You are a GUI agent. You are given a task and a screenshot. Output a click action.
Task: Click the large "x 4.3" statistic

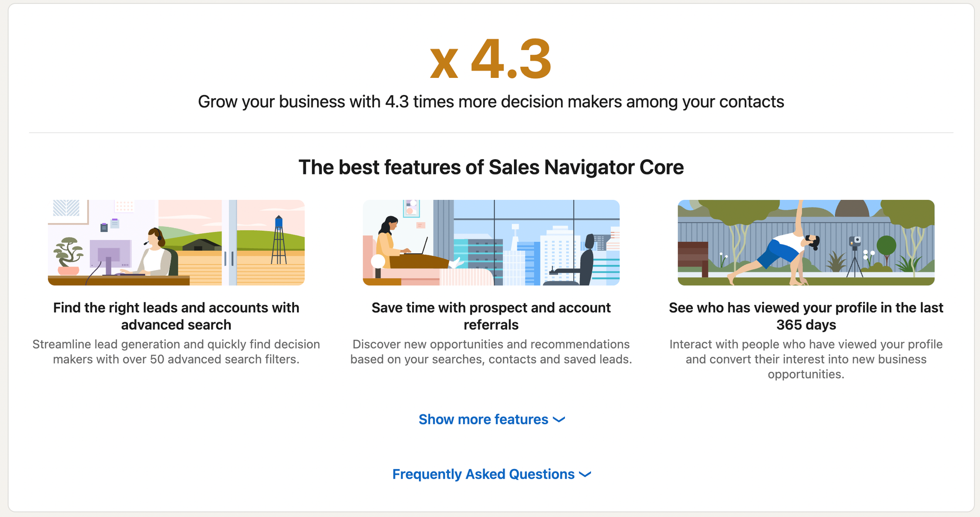[x=491, y=60]
